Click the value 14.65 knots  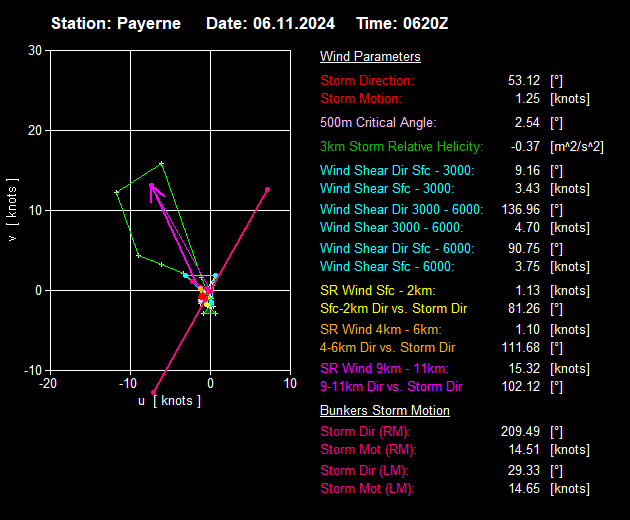point(524,489)
